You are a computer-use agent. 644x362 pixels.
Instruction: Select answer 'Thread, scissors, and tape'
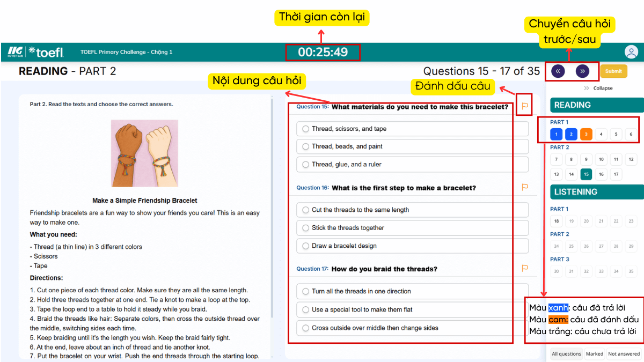click(x=305, y=129)
